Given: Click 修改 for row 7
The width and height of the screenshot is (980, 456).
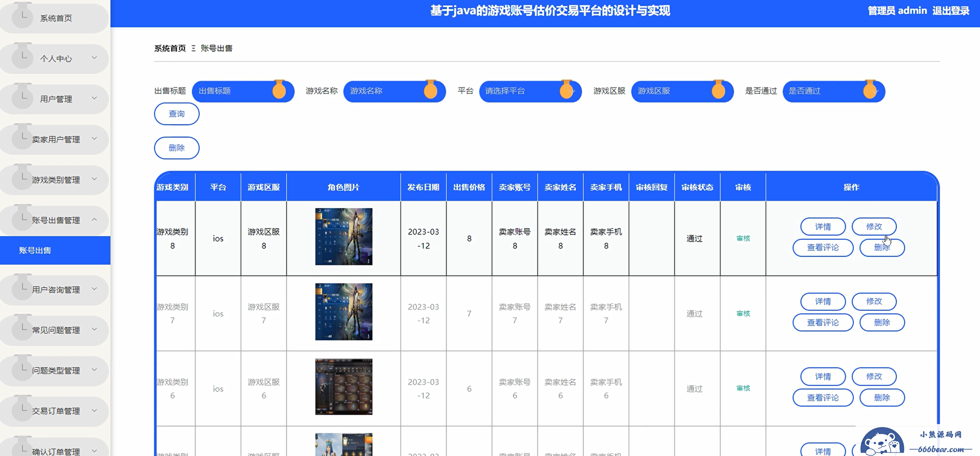Looking at the screenshot, I should (x=874, y=302).
